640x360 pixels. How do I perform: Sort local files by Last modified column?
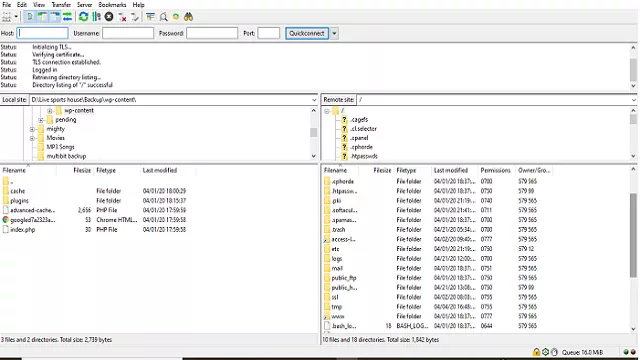pos(160,170)
